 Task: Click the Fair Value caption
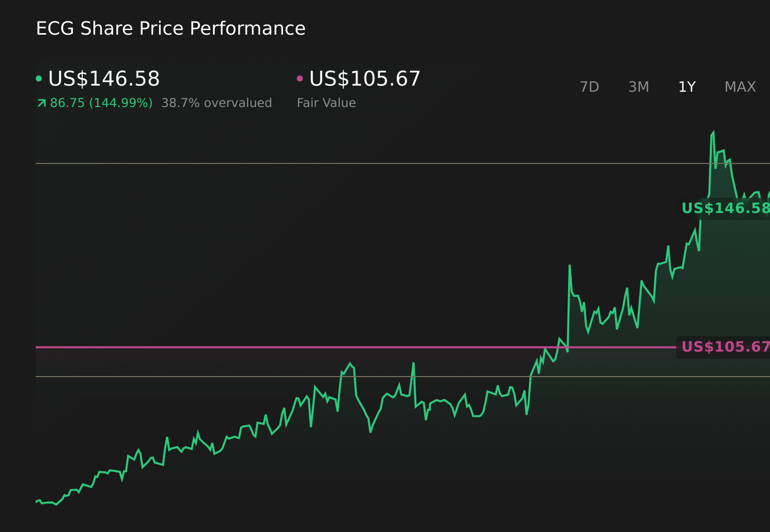click(326, 103)
